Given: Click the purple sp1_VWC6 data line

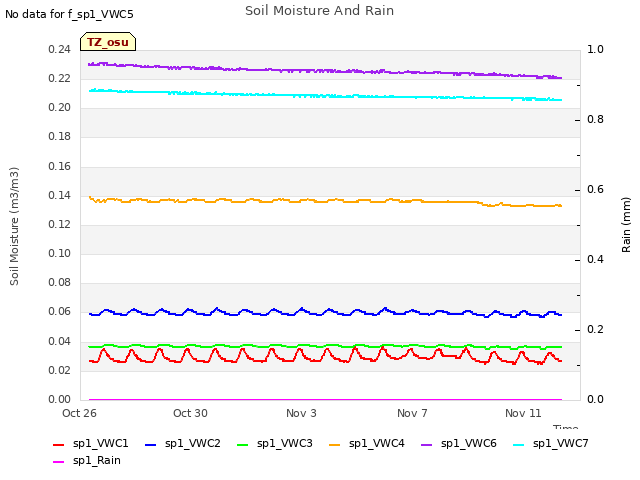Looking at the screenshot, I should (x=325, y=71).
